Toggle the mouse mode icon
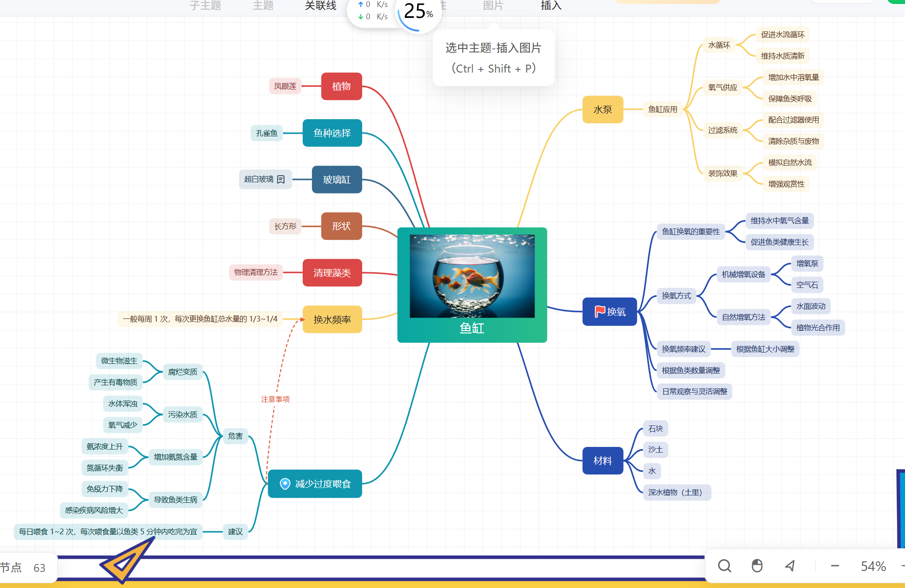 757,566
